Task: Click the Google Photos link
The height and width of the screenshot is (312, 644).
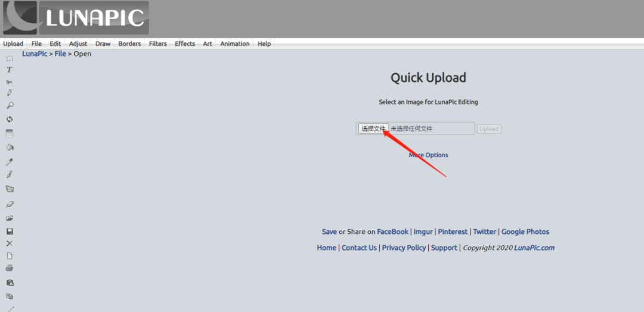Action: pyautogui.click(x=525, y=232)
